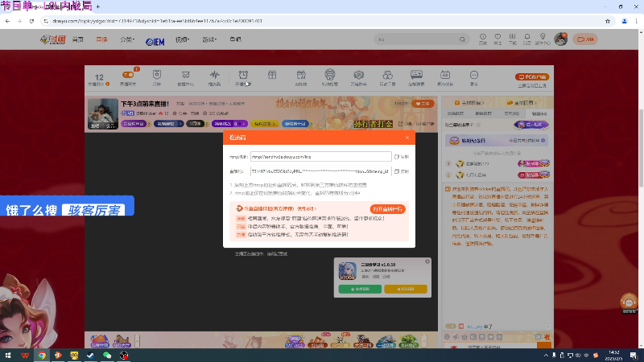The height and width of the screenshot is (362, 644).
Task: Open the more ellipsis icon in toolbar
Action: pos(474,75)
